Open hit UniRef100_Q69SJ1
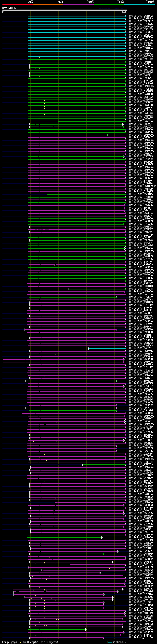This screenshot has width=157, height=644. [141, 75]
